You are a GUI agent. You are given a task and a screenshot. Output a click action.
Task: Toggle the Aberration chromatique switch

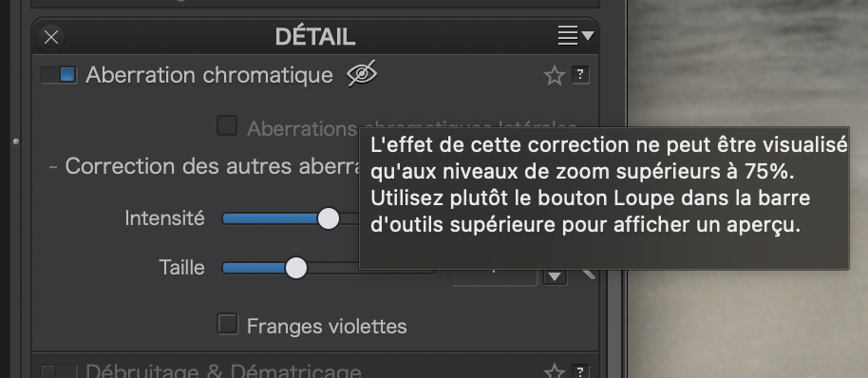59,75
